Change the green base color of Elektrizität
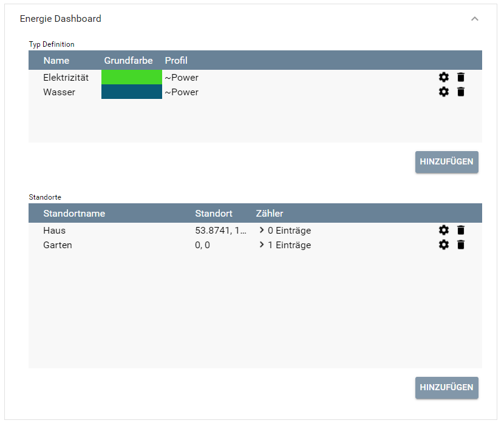 pyautogui.click(x=131, y=77)
